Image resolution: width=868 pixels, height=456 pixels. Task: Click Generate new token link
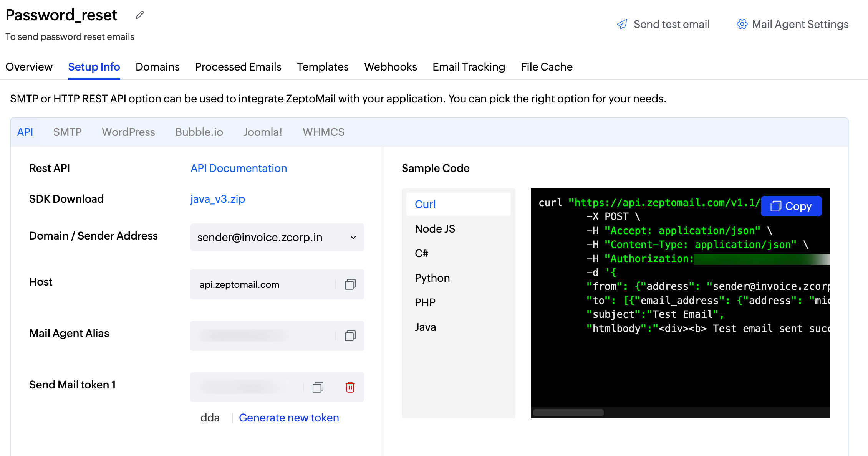pos(289,418)
